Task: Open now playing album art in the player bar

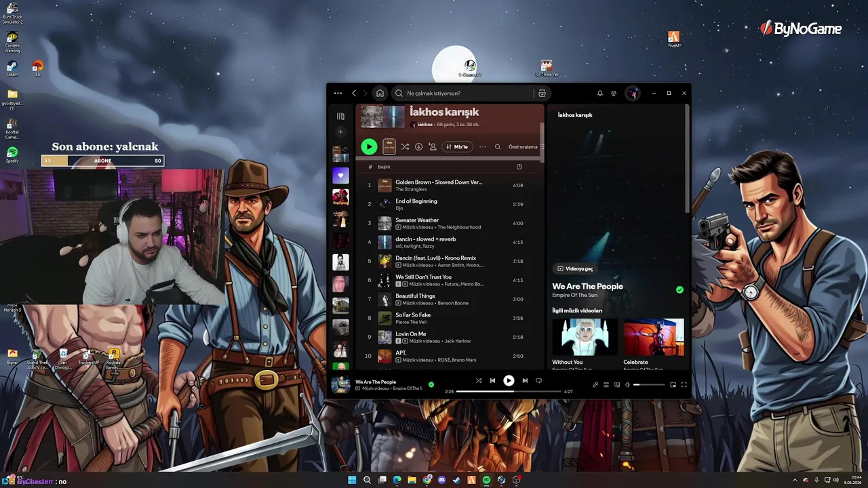Action: pos(340,384)
